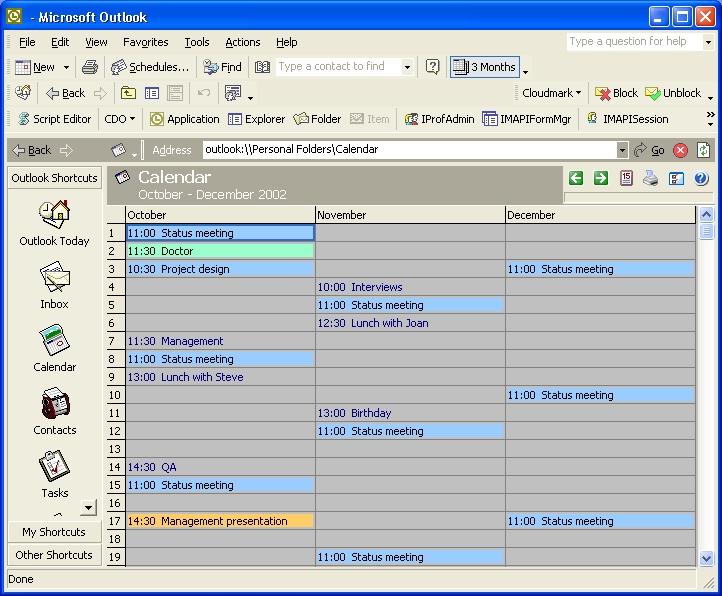Open the View menu
The image size is (722, 596).
coord(96,42)
